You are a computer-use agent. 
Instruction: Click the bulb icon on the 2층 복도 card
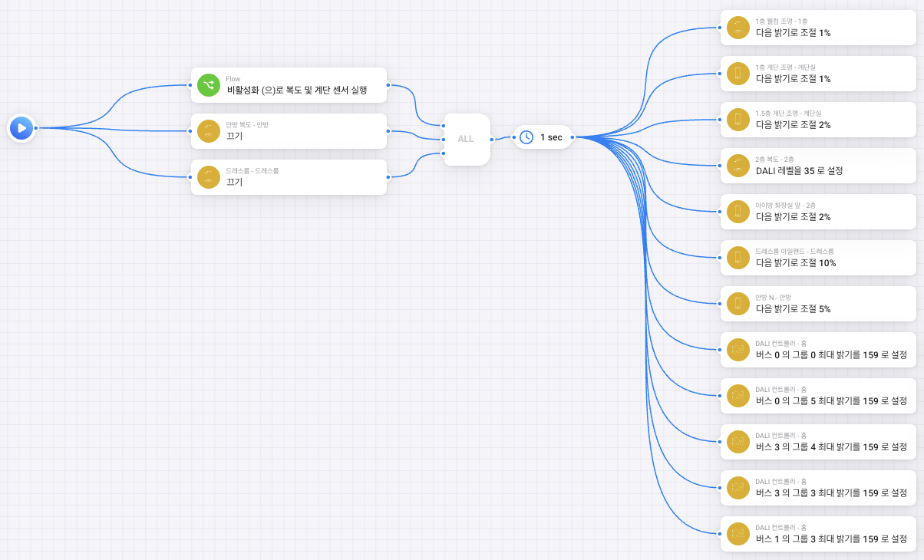coord(738,166)
